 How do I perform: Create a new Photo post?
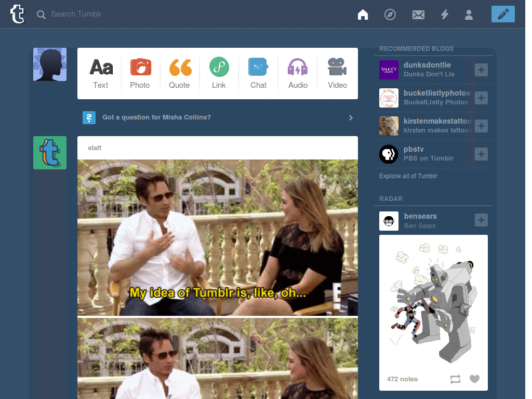(140, 73)
